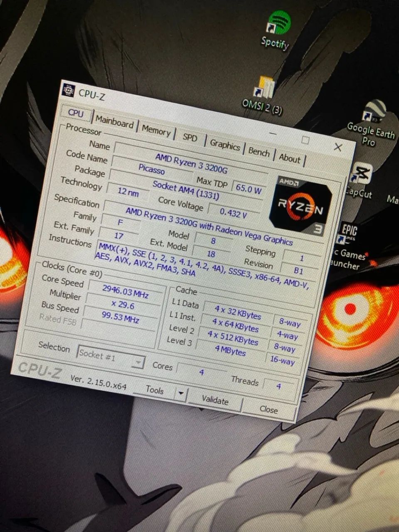
Task: Click the Level 3 16-way associativity field
Action: tap(282, 360)
